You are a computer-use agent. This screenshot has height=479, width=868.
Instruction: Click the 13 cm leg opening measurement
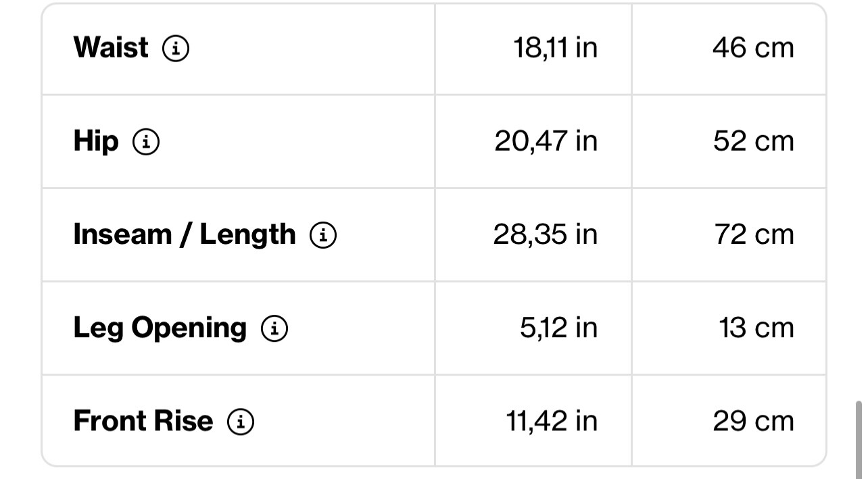(x=756, y=328)
